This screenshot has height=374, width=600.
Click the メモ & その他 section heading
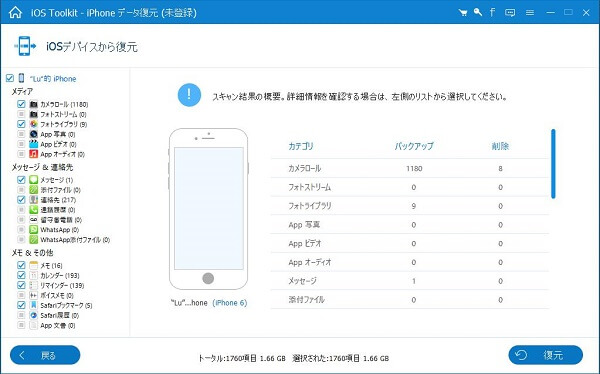(x=32, y=253)
